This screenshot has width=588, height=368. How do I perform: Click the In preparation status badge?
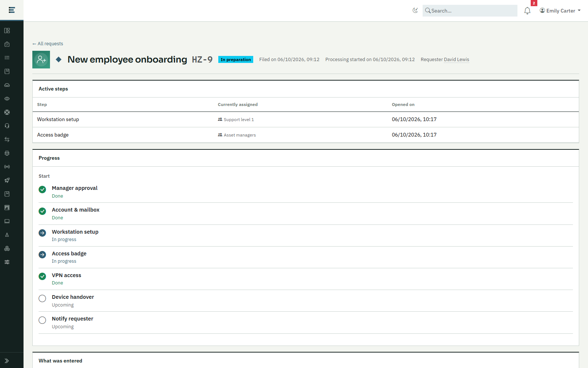pos(236,60)
